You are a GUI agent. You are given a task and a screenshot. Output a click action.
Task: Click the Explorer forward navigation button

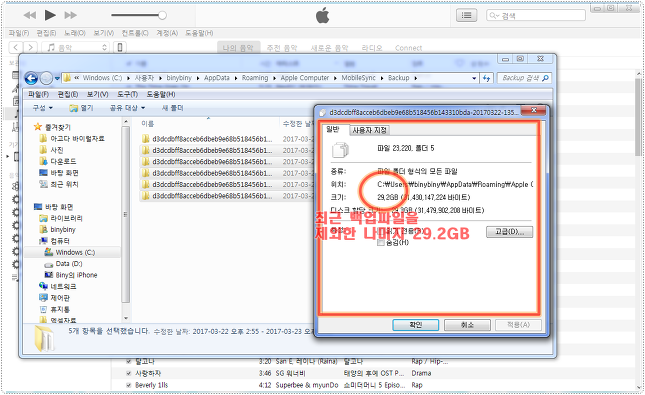pos(46,78)
